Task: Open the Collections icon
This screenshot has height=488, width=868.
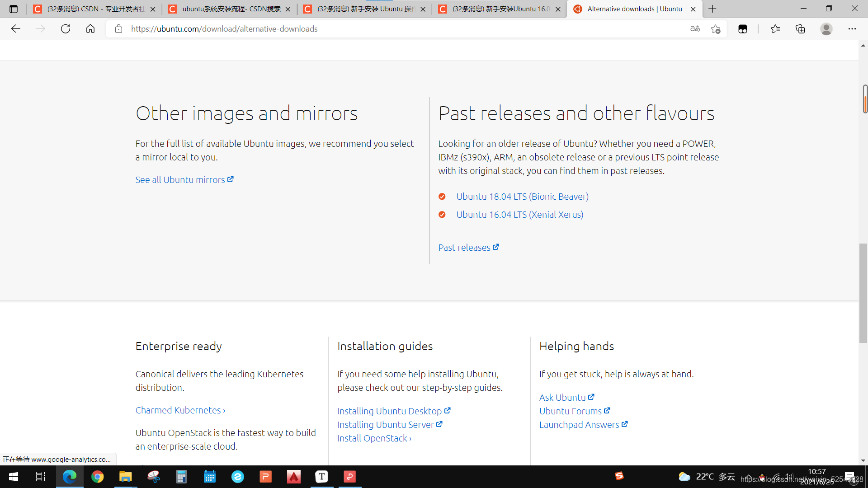Action: pos(800,29)
